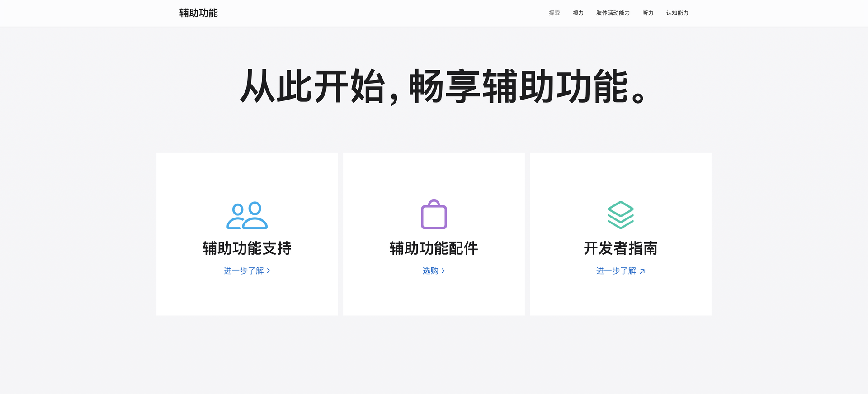Click the chevron beside 辅助功能支持's 进一步了解
868x394 pixels.
[x=269, y=271]
